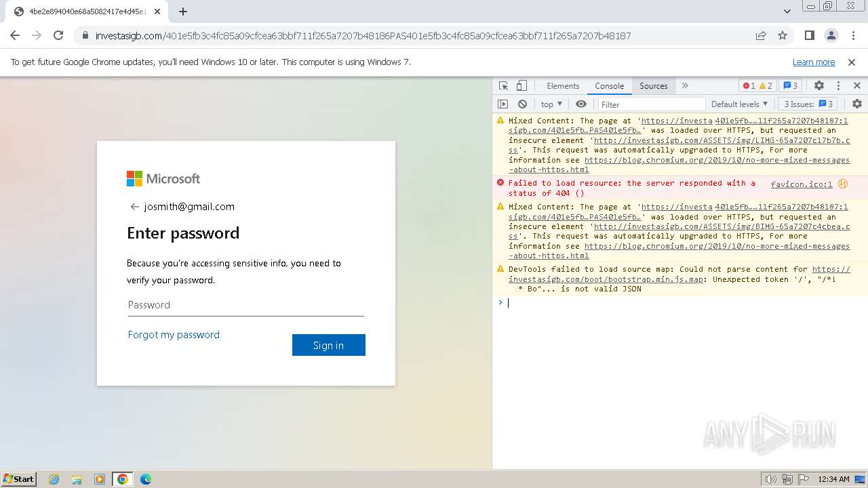The width and height of the screenshot is (868, 488).
Task: Open Windows Media Player from the taskbar
Action: coord(100,479)
